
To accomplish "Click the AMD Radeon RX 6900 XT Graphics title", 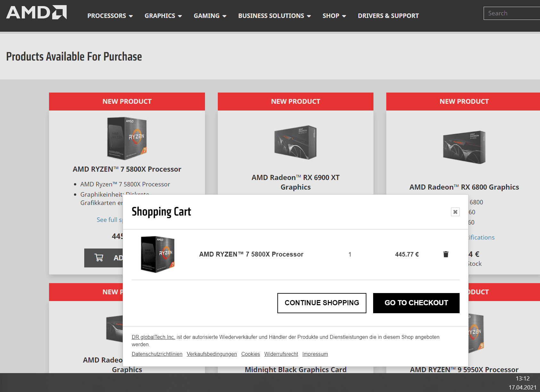I will coord(296,182).
